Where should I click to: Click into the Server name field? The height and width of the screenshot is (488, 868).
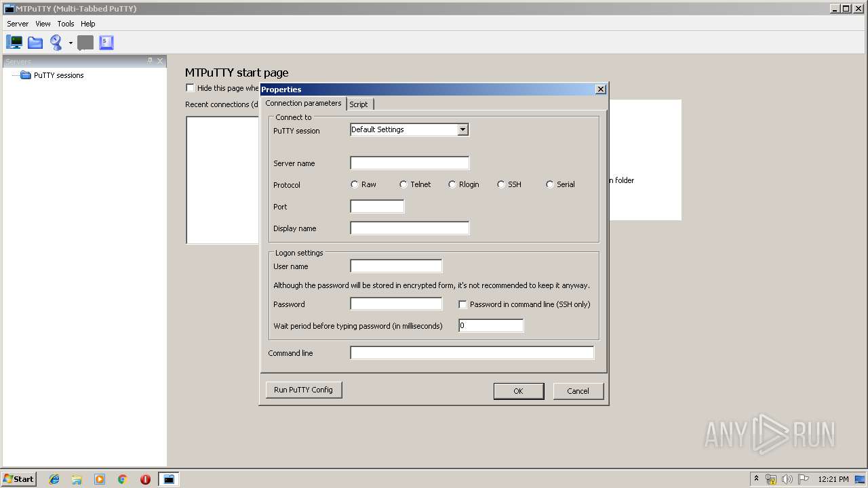pyautogui.click(x=410, y=163)
